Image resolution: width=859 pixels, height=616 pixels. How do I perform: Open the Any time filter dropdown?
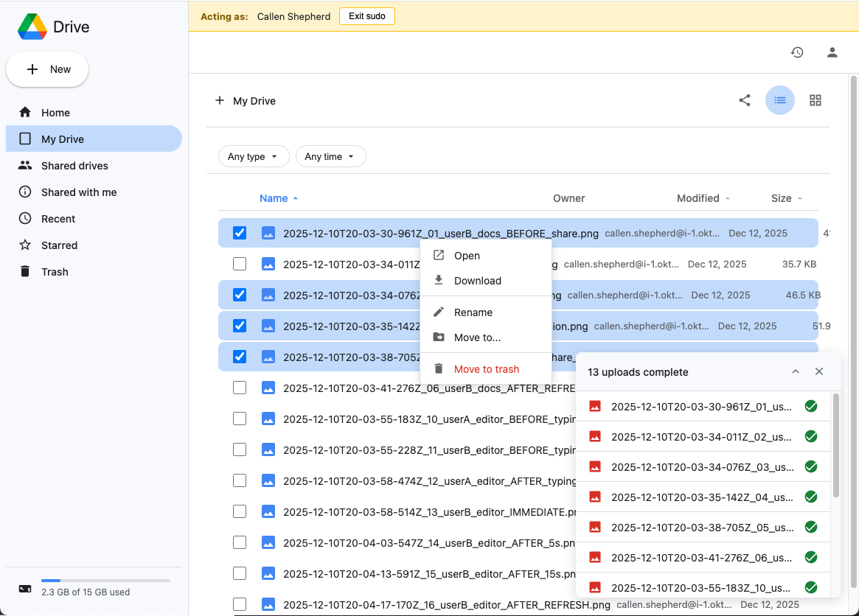coord(330,156)
